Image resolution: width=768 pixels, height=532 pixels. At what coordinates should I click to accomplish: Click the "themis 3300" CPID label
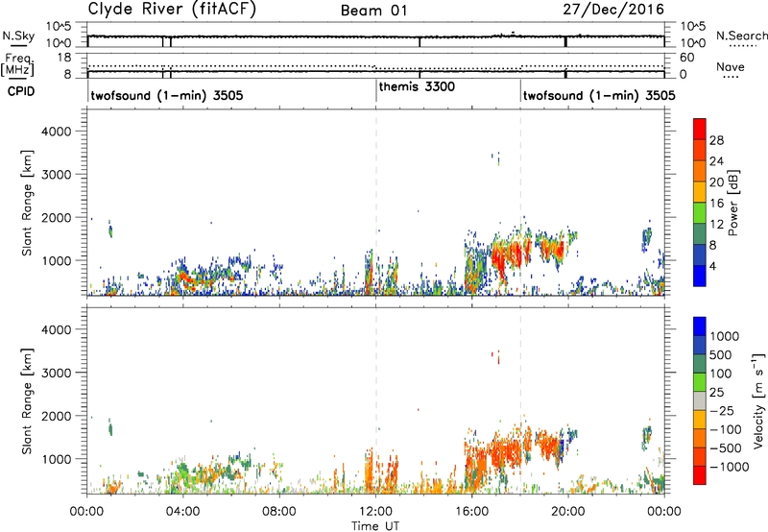pos(417,86)
